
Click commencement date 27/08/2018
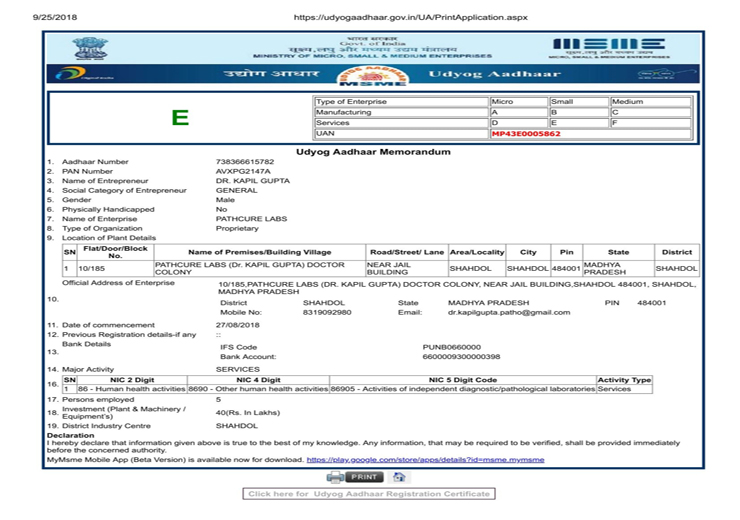(237, 325)
